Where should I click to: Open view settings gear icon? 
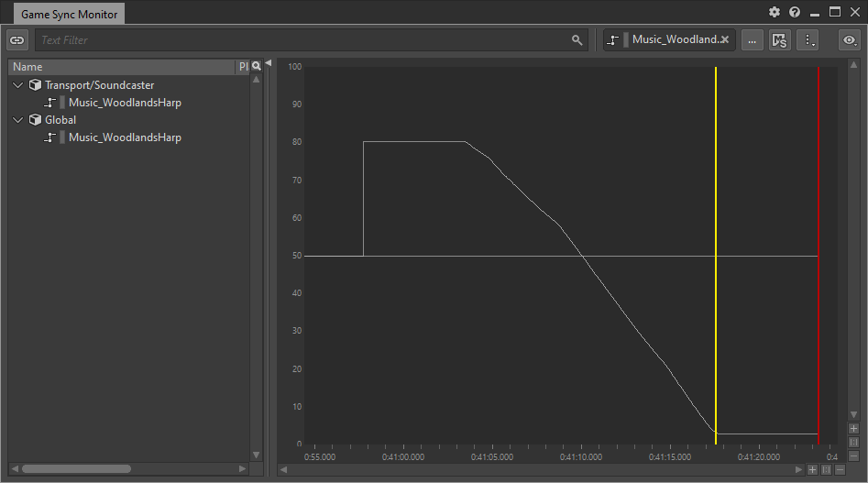[x=775, y=13]
